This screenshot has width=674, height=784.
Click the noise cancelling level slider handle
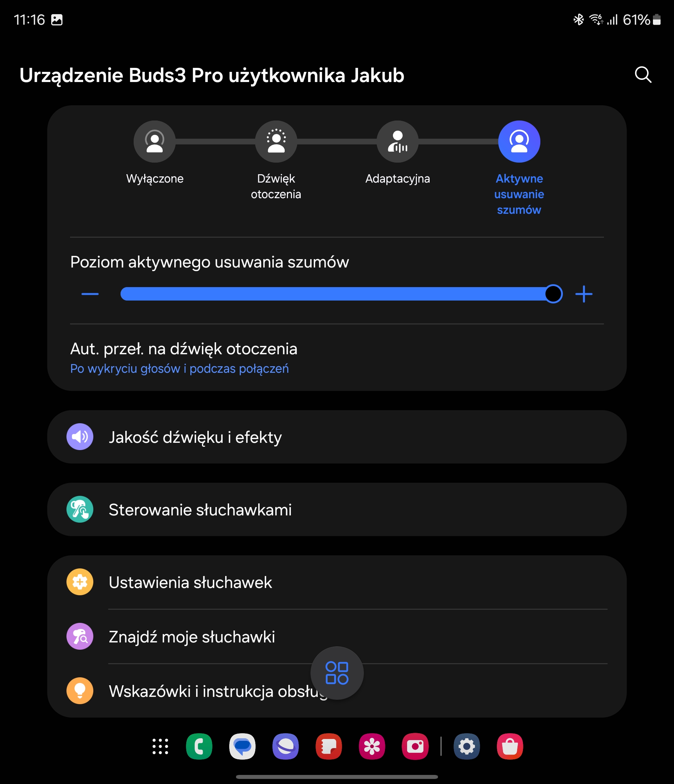553,294
